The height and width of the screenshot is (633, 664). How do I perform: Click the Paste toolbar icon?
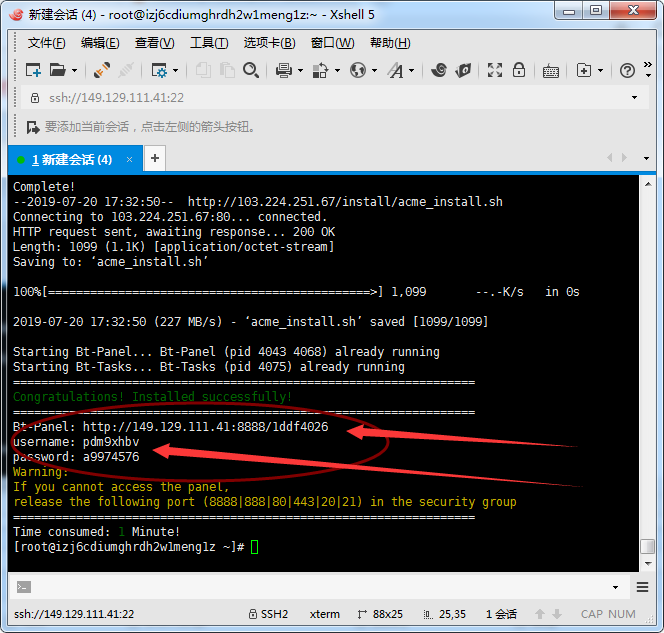(227, 70)
